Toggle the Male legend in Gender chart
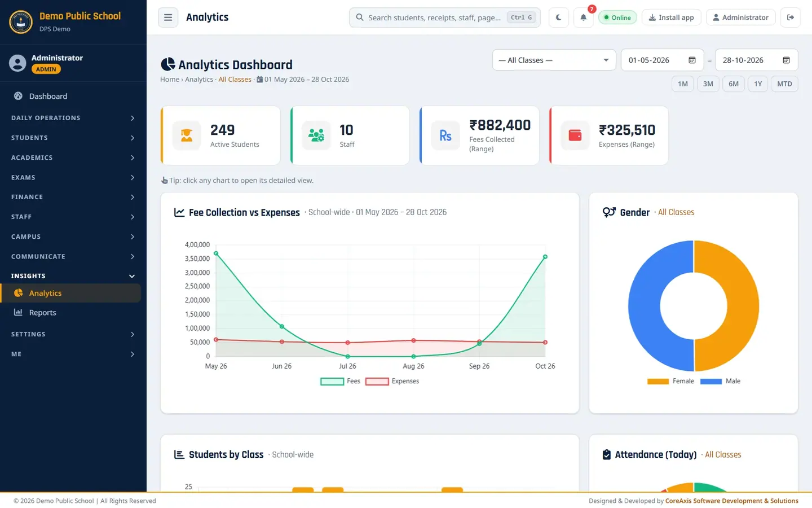The height and width of the screenshot is (508, 812). point(720,382)
